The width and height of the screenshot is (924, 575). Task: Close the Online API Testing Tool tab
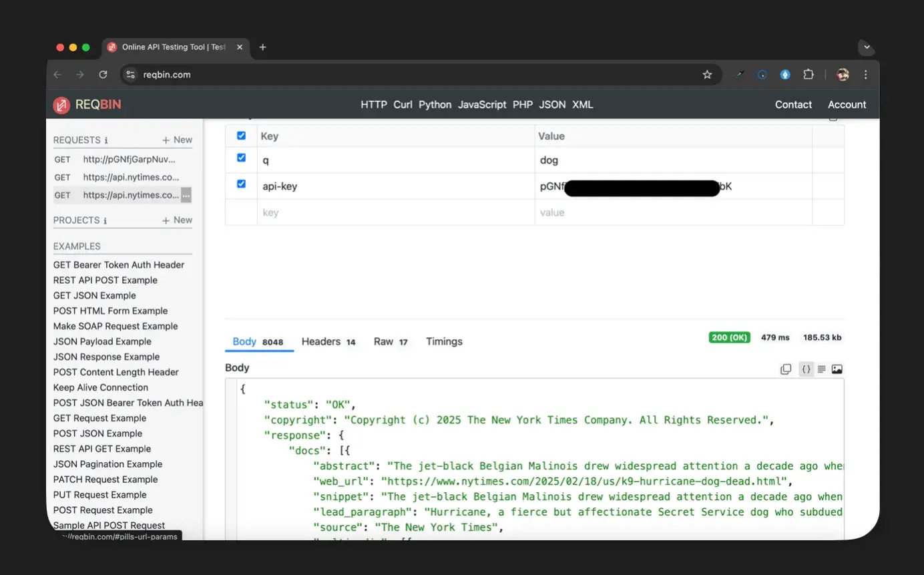[x=240, y=47]
